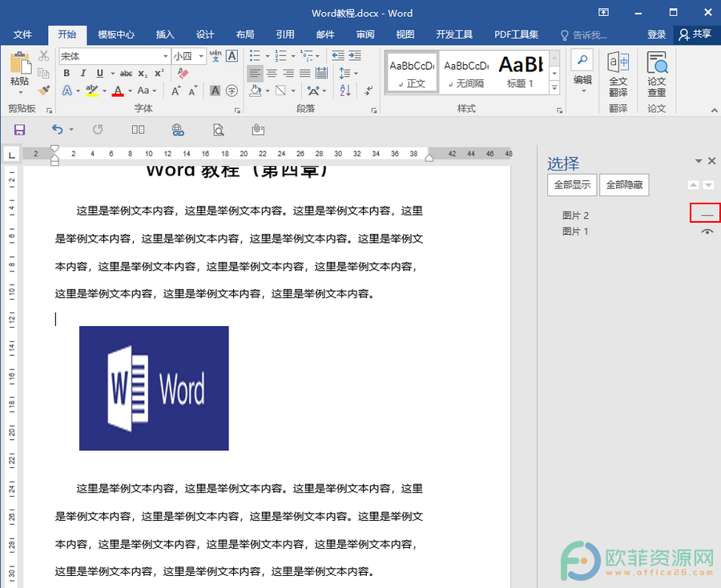Open multilevel list menu
Image resolution: width=721 pixels, height=588 pixels.
click(309, 56)
